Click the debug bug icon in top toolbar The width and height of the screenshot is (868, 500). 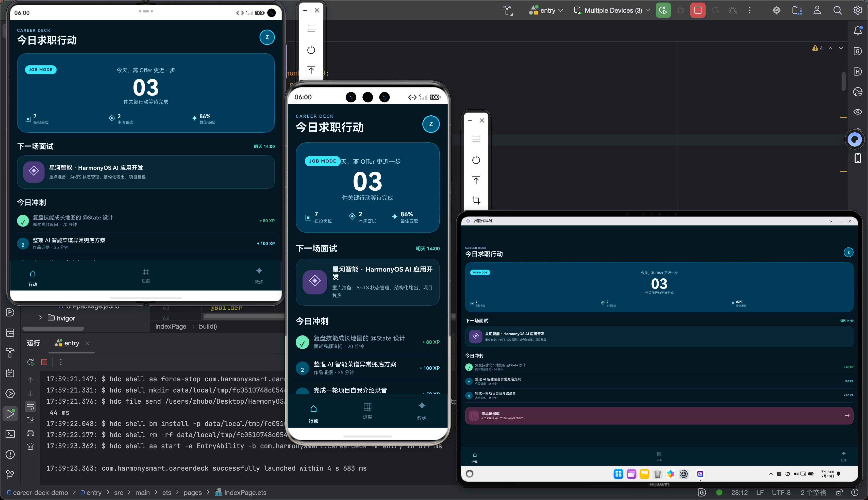tap(681, 10)
